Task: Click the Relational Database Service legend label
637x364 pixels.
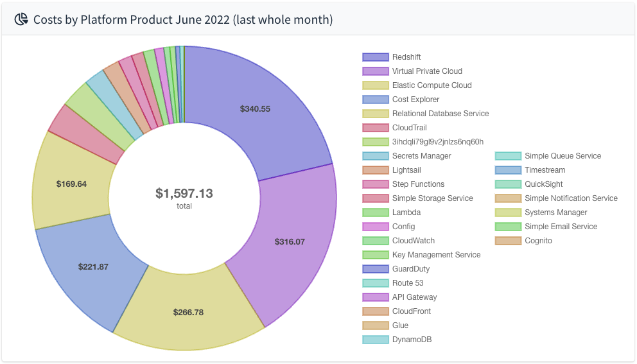Action: 440,114
